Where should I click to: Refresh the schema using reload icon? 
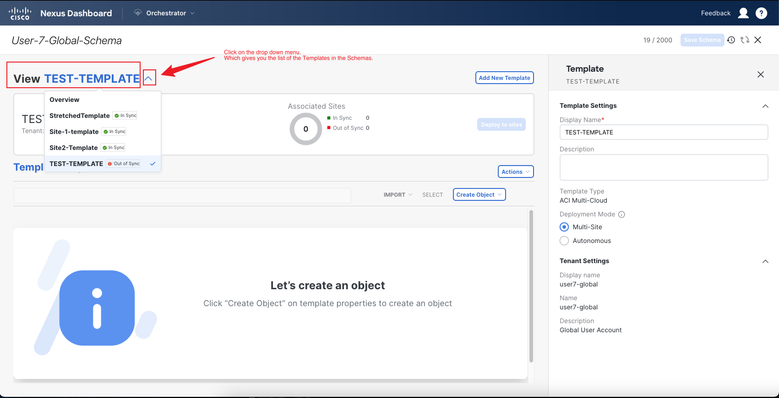coord(744,40)
